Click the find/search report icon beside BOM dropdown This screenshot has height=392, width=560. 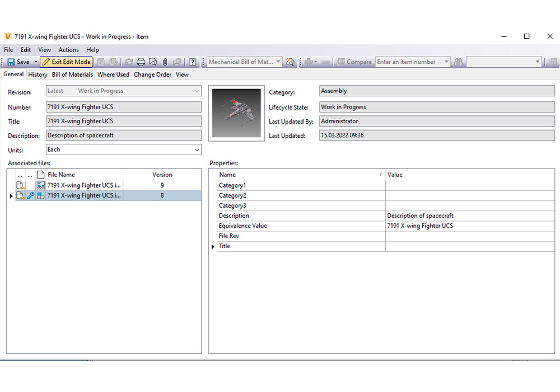pos(290,62)
